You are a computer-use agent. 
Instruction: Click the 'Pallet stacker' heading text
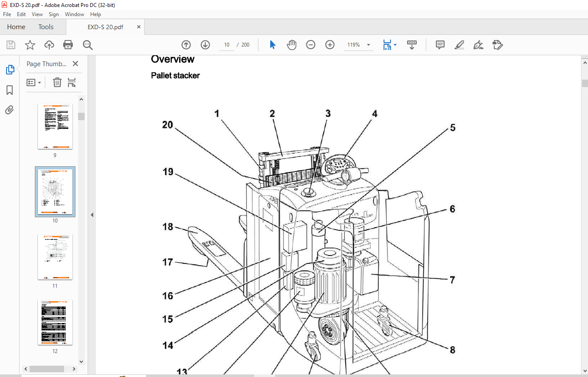[175, 75]
